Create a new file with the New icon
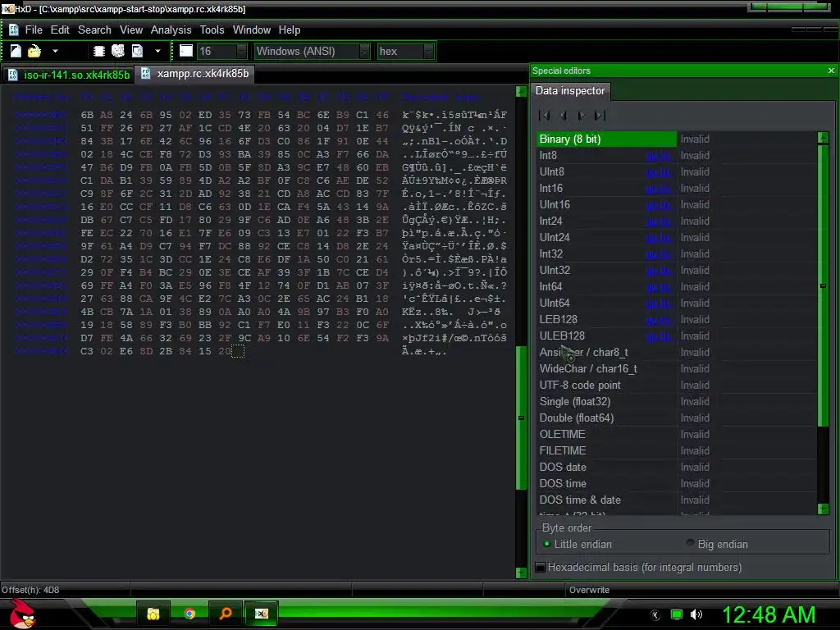This screenshot has height=630, width=840. (x=16, y=51)
